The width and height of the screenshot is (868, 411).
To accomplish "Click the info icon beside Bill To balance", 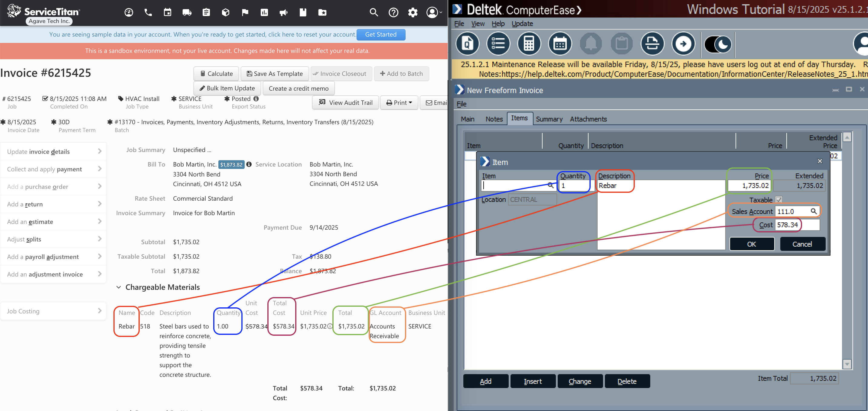I will pos(249,164).
